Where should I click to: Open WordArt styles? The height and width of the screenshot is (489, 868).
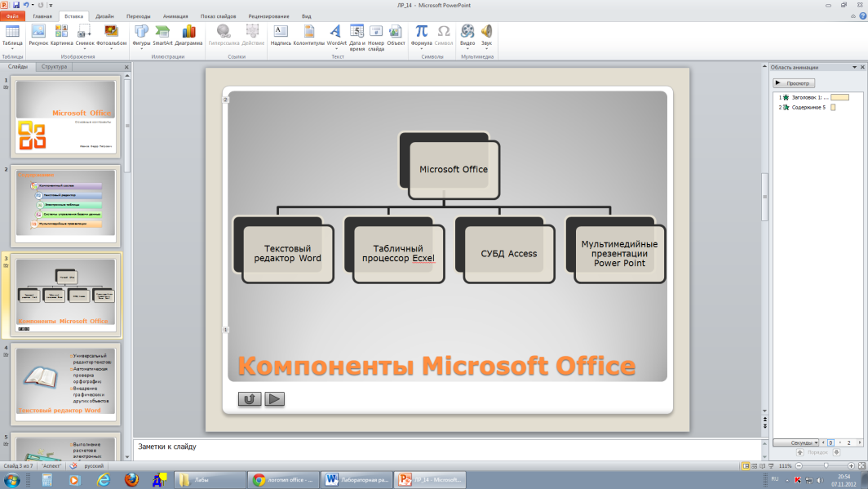tap(336, 36)
